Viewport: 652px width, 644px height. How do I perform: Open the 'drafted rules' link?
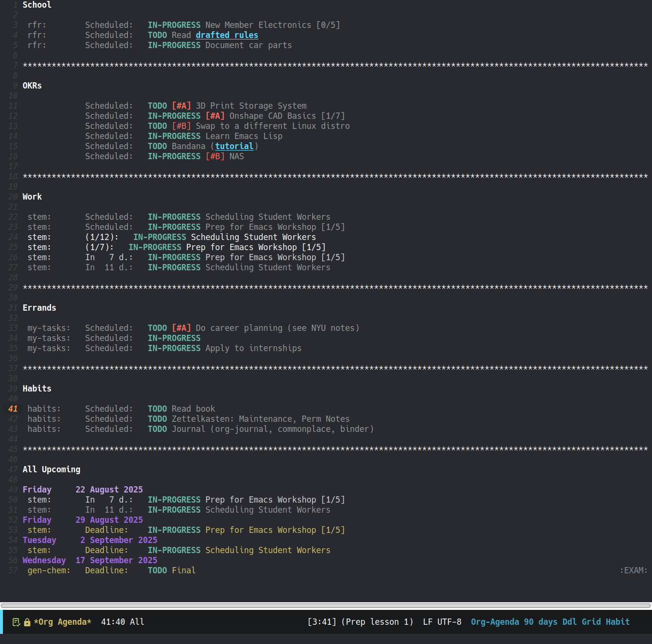pos(227,35)
